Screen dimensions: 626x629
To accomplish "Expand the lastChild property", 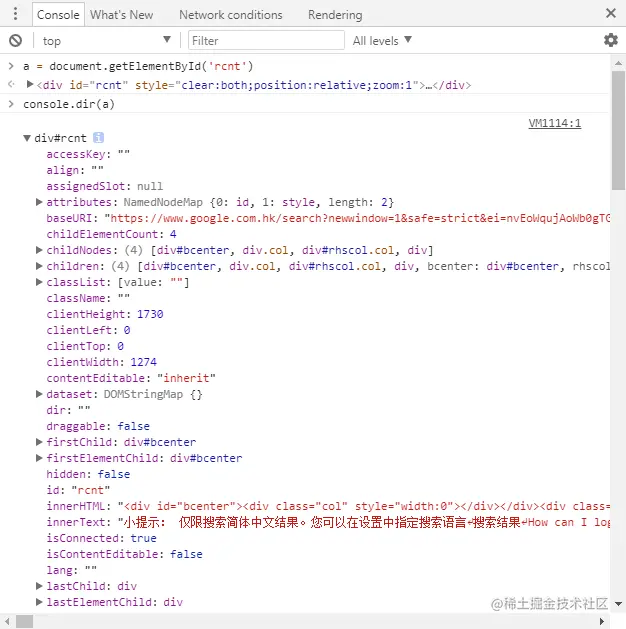I will 39,586.
